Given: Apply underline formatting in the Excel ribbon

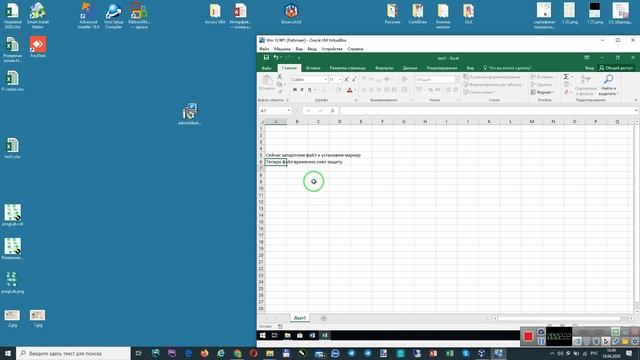Looking at the screenshot, I should pos(309,90).
